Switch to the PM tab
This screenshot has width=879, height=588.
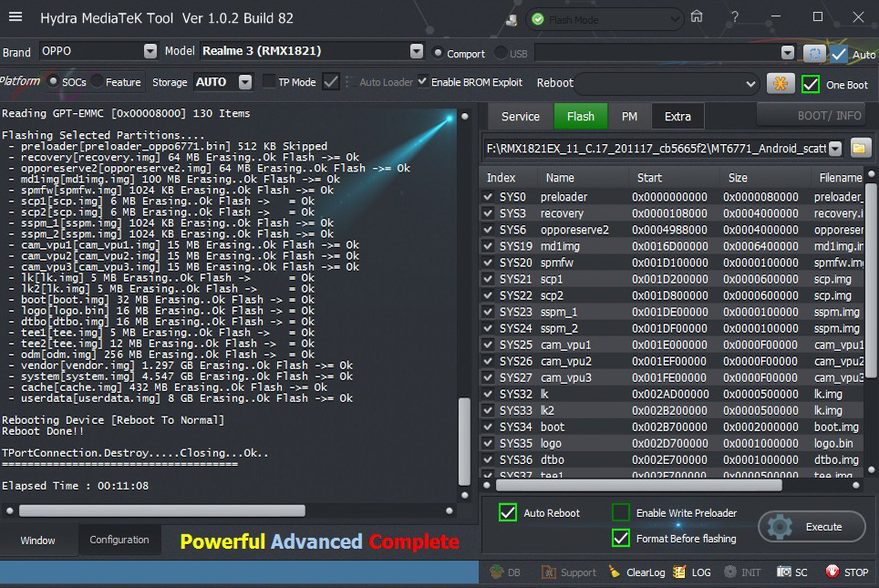[x=629, y=116]
